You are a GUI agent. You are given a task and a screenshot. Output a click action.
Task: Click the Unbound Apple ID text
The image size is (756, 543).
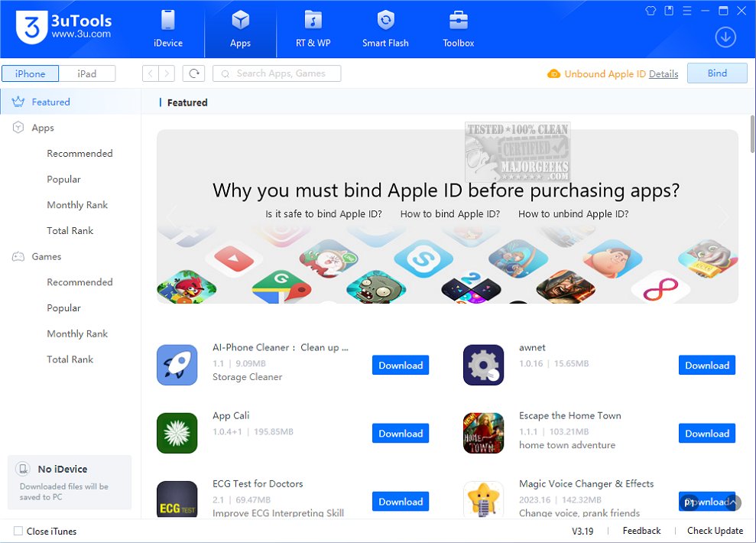(x=605, y=73)
